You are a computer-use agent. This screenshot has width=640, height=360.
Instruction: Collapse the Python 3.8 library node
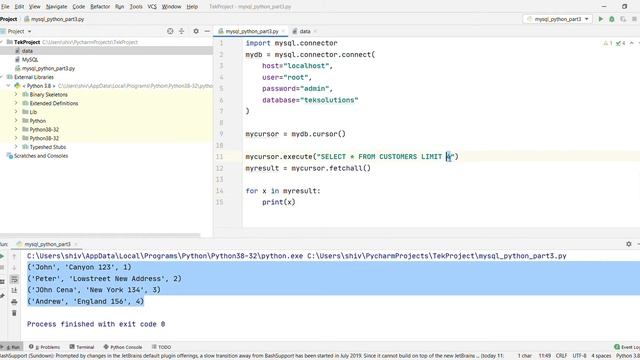9,86
